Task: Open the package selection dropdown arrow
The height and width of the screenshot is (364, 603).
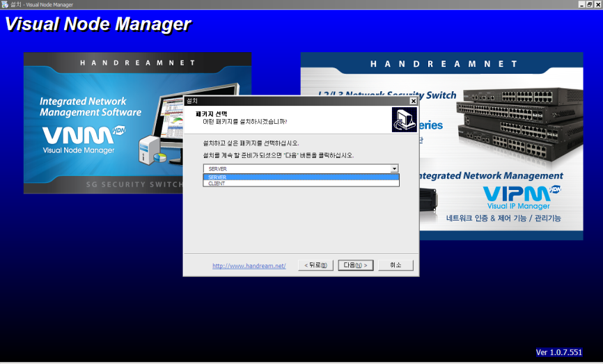Action: tap(394, 168)
